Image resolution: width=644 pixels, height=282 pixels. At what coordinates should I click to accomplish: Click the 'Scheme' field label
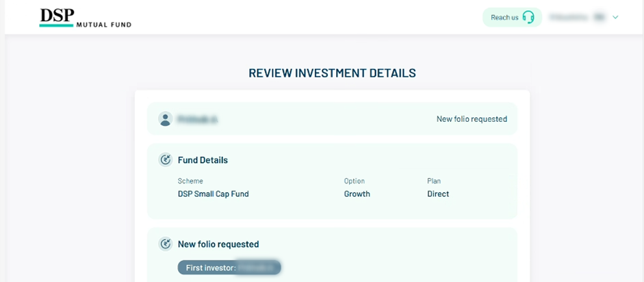point(190,181)
